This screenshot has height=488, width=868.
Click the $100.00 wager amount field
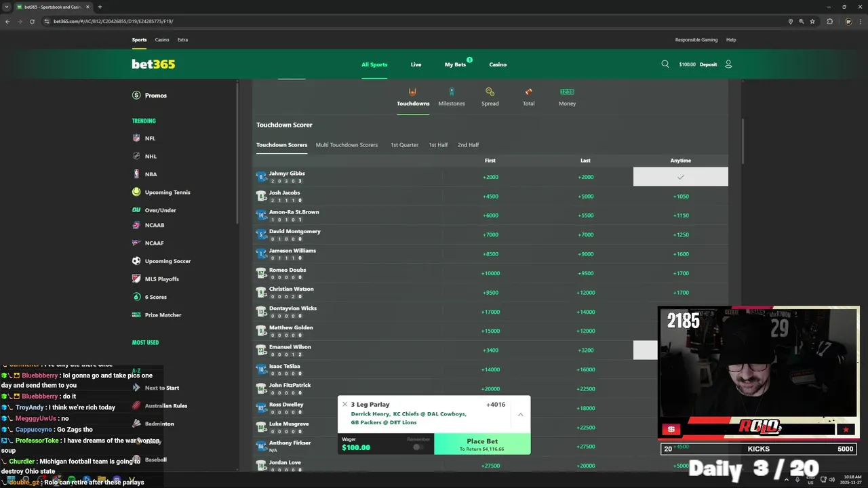pyautogui.click(x=357, y=447)
